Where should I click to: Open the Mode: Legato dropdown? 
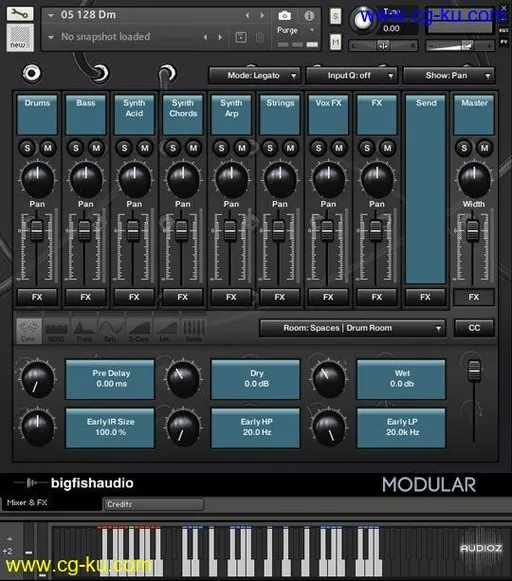coord(255,76)
